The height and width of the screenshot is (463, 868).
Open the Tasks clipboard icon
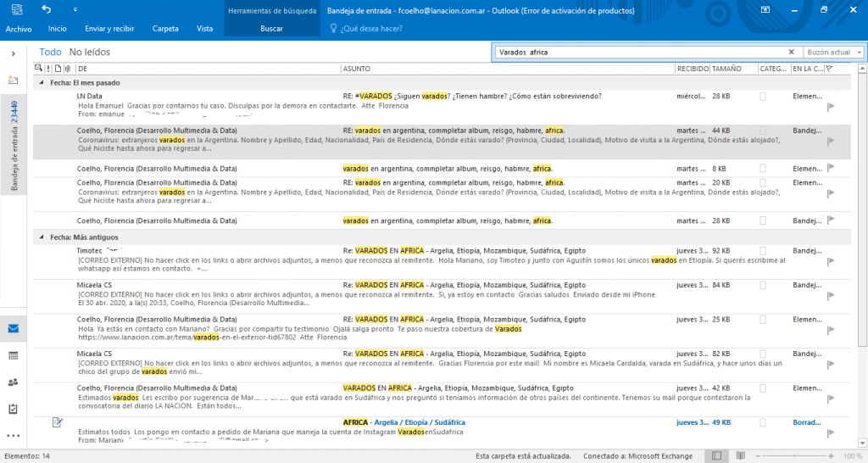pyautogui.click(x=14, y=409)
